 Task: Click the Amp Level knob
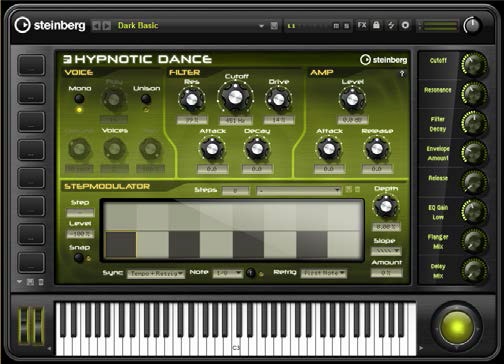click(352, 99)
